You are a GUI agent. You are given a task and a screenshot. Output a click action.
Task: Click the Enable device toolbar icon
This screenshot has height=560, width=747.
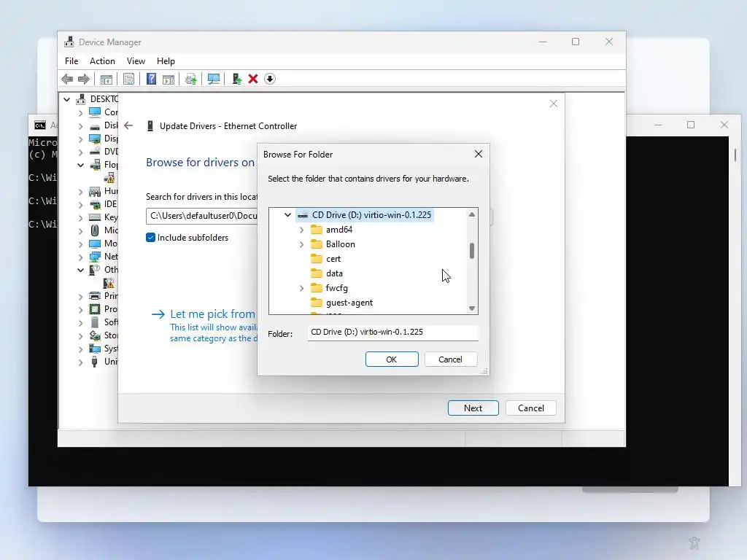237,79
